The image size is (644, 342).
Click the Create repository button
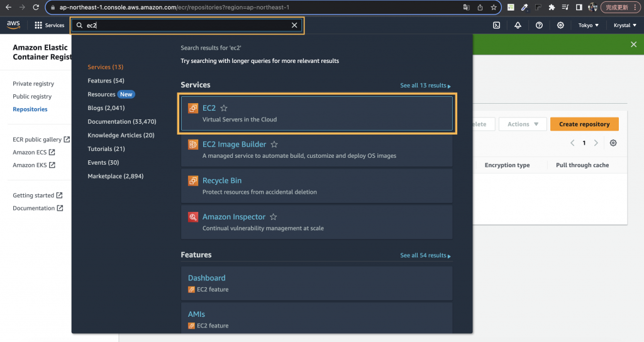(584, 124)
